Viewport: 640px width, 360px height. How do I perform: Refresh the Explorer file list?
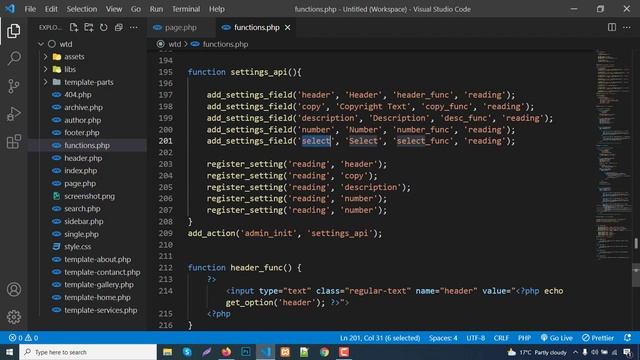(x=104, y=27)
